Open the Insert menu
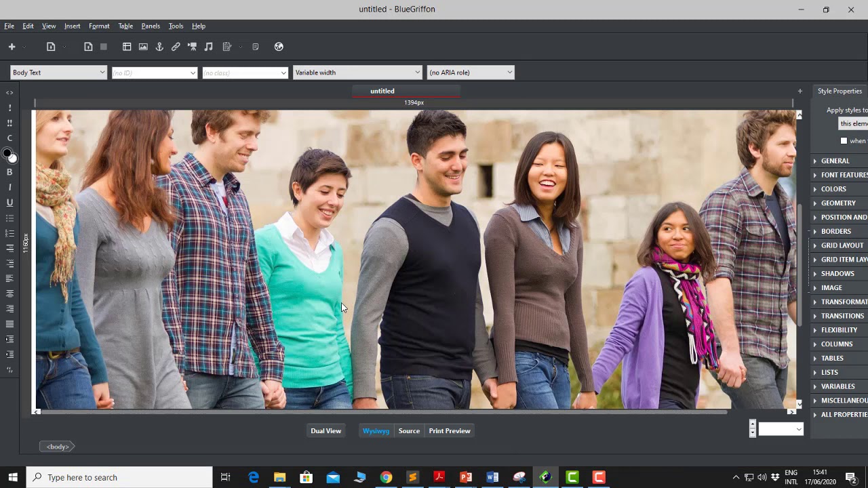Image resolution: width=868 pixels, height=488 pixels. (72, 26)
